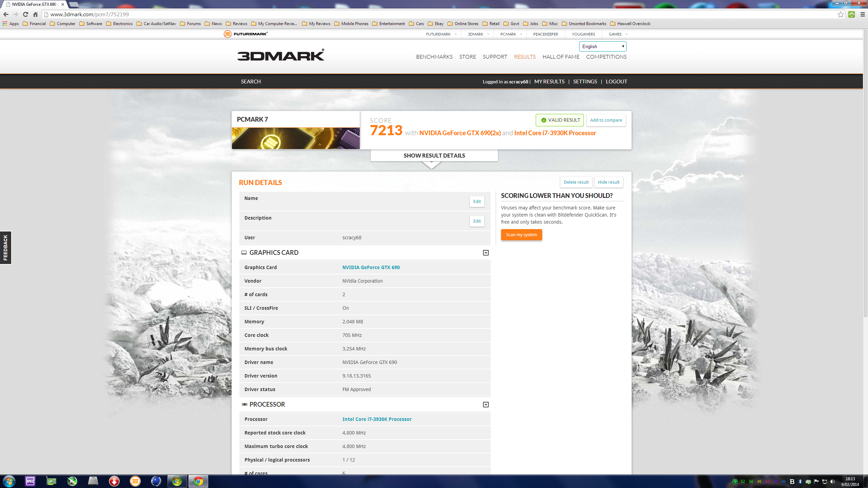This screenshot has height=488, width=868.
Task: Open the Windows Start orb
Action: (x=9, y=481)
